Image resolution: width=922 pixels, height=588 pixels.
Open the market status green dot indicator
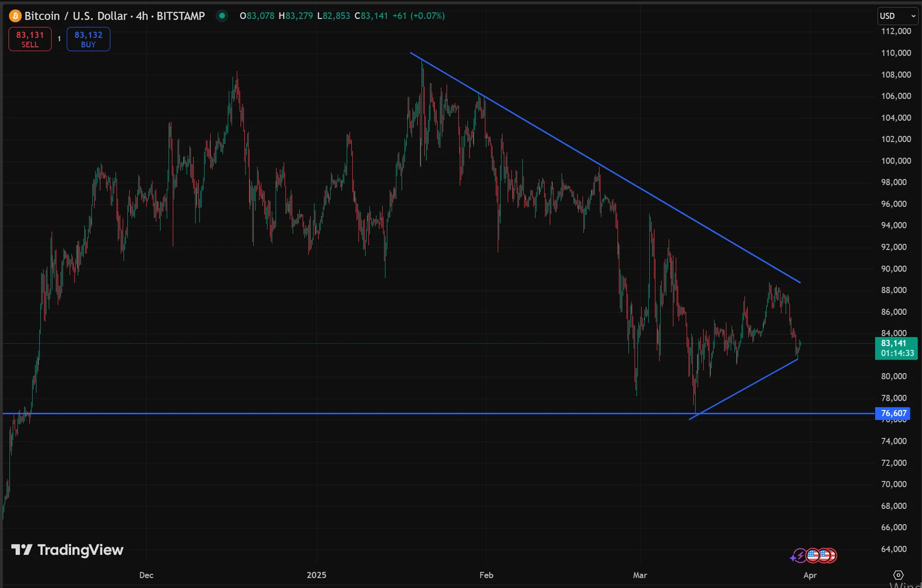[222, 16]
